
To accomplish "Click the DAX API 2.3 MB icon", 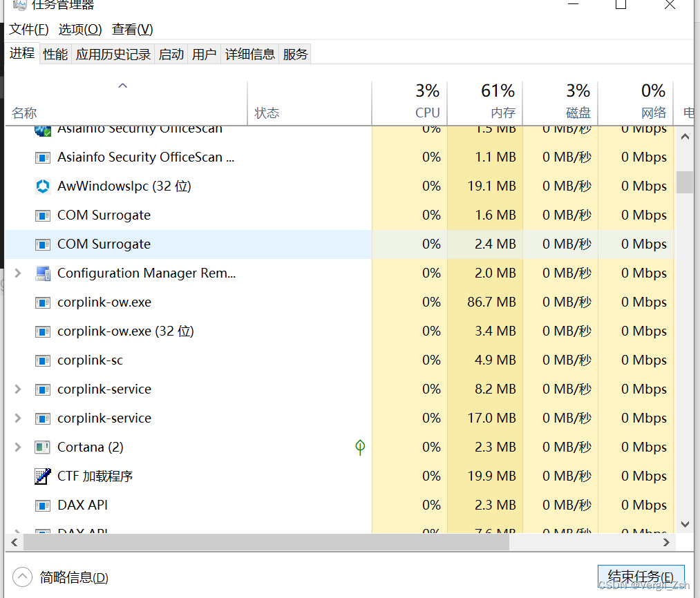I will (42, 505).
